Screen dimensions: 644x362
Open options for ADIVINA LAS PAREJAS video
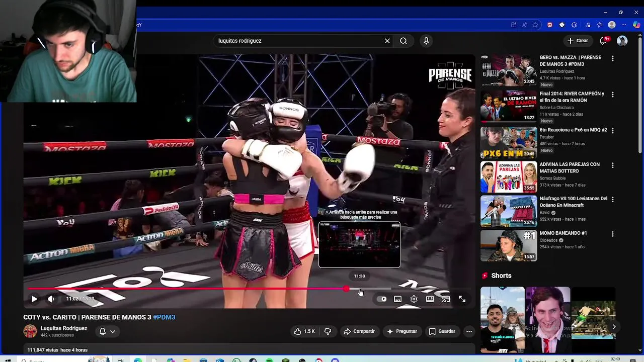(x=612, y=165)
